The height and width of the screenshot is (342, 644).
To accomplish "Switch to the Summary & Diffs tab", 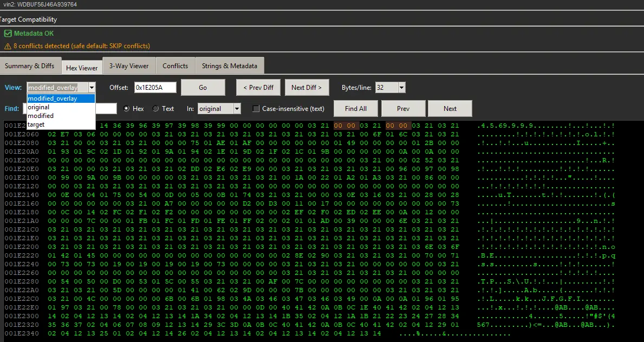I will click(x=31, y=65).
